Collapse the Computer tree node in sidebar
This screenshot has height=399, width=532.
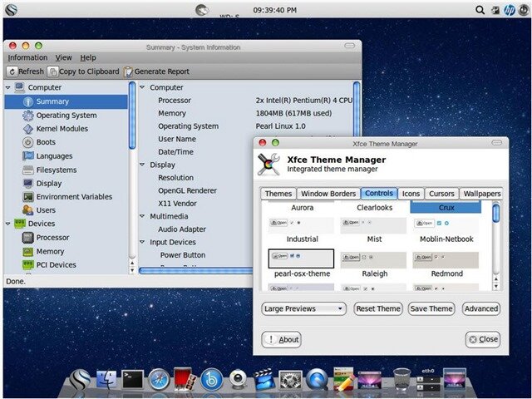pyautogui.click(x=8, y=87)
